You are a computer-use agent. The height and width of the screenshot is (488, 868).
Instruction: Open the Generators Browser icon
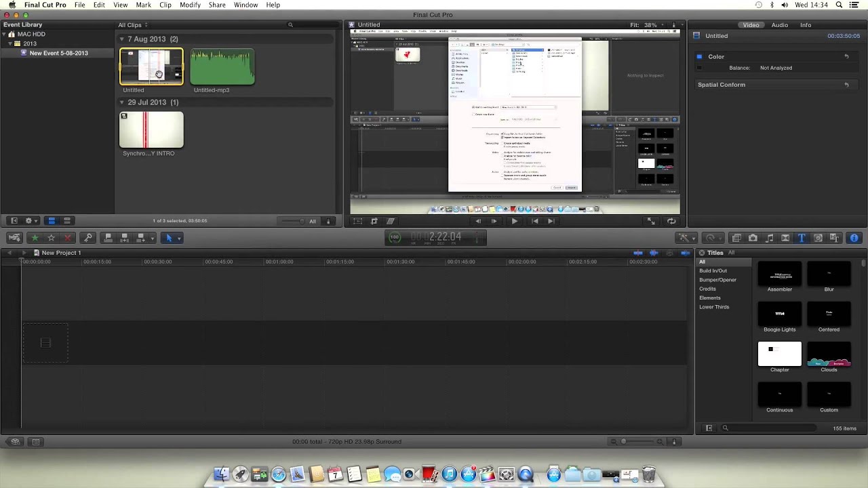click(x=818, y=238)
